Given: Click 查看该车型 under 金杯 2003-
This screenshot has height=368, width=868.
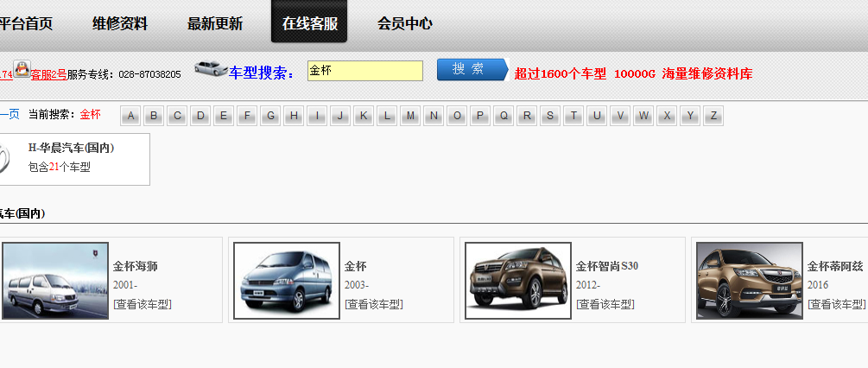Looking at the screenshot, I should pos(374,304).
